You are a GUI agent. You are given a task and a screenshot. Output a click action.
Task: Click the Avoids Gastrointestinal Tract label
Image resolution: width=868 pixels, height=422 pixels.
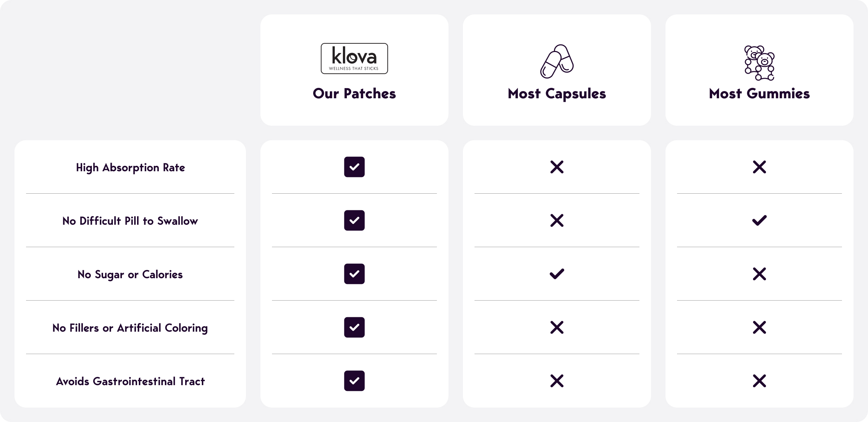(x=130, y=382)
